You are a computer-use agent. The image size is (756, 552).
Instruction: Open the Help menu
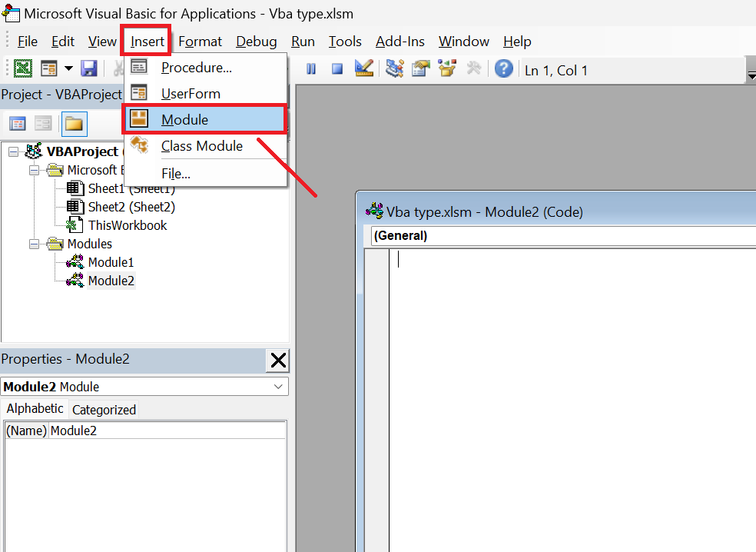(x=517, y=42)
